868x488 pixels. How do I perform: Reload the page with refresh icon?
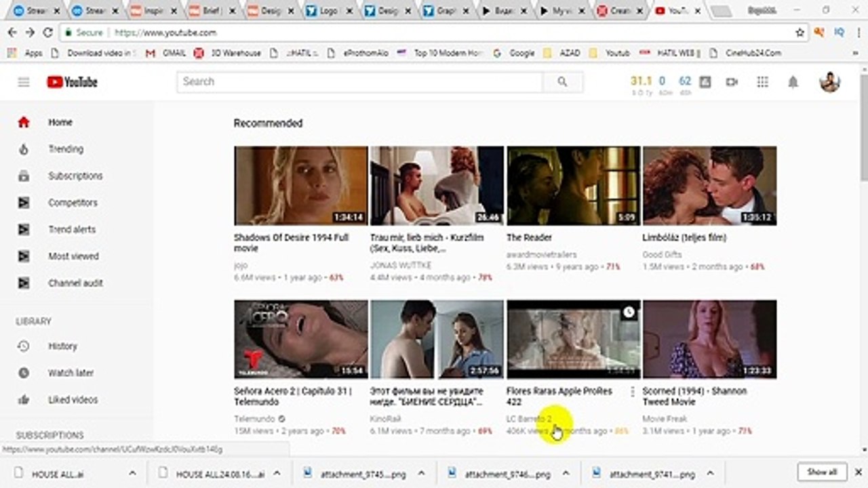(47, 32)
